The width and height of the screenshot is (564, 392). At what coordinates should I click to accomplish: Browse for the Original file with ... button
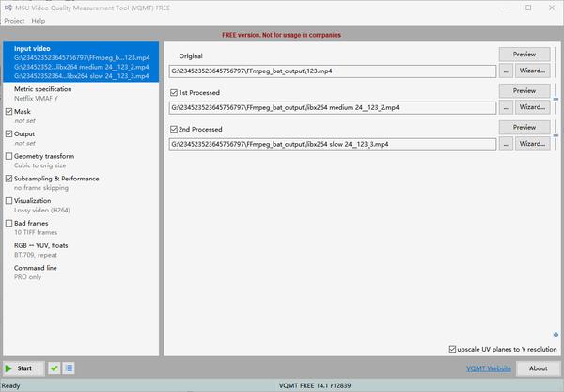506,71
